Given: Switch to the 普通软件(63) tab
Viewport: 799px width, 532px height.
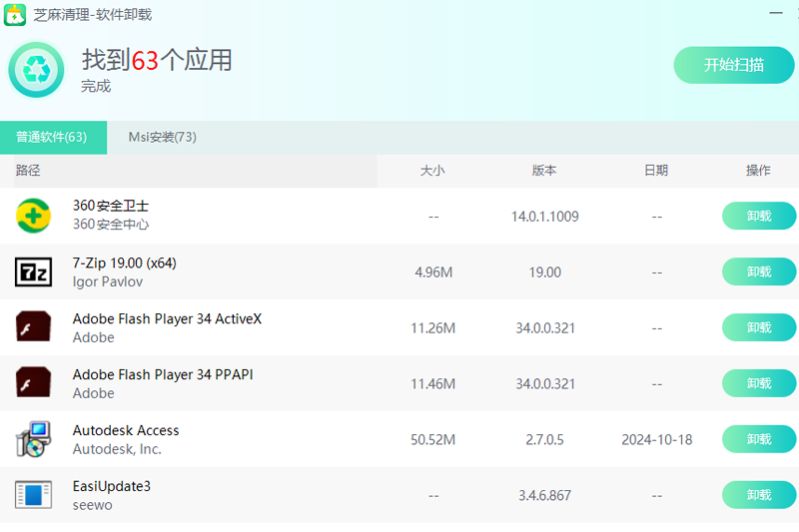Looking at the screenshot, I should tap(52, 138).
